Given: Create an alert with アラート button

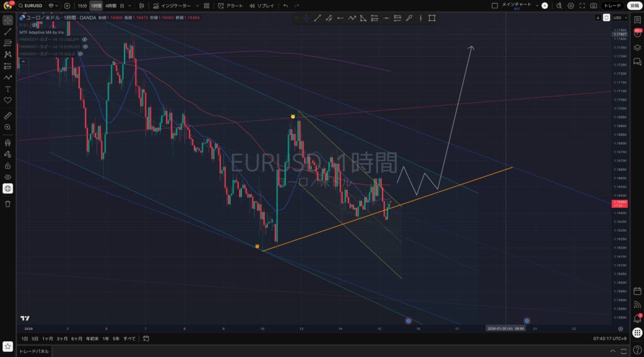Looking at the screenshot, I should pos(230,6).
